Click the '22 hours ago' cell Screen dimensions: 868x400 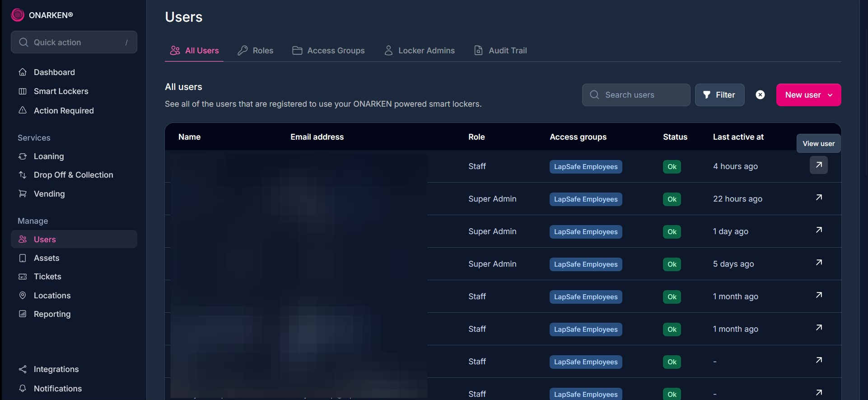pos(737,199)
